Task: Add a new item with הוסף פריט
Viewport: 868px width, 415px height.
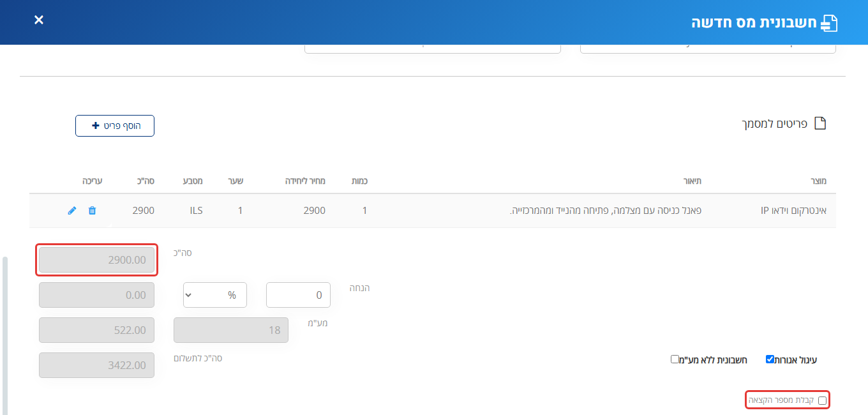Action: tap(115, 126)
